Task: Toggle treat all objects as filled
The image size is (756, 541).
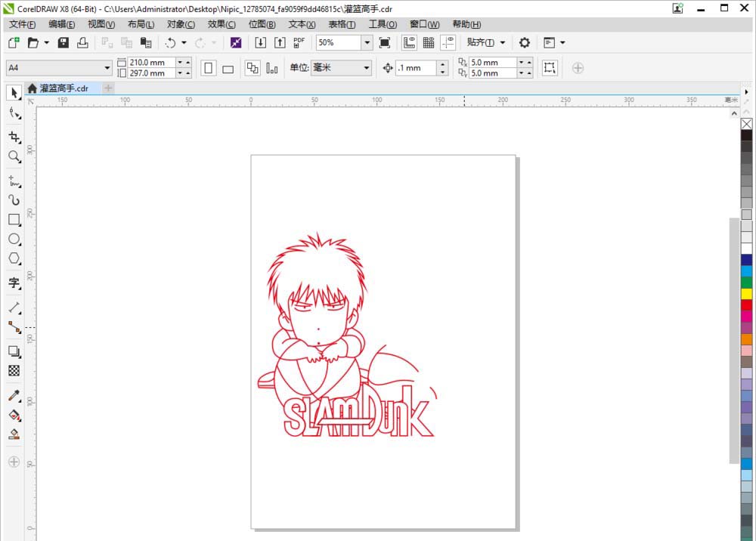Action: point(549,67)
